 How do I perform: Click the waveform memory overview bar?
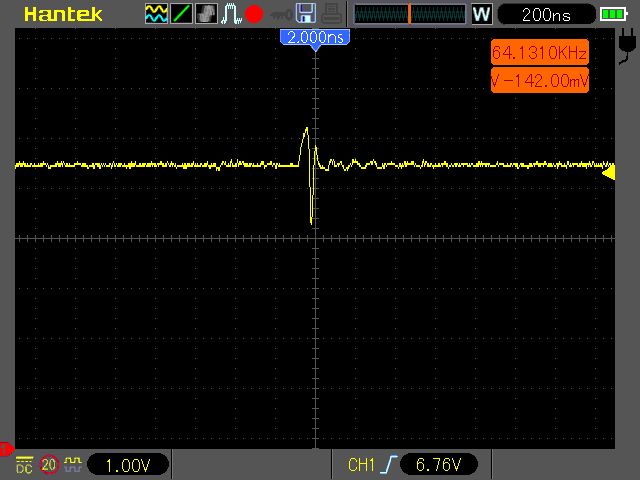click(x=409, y=14)
